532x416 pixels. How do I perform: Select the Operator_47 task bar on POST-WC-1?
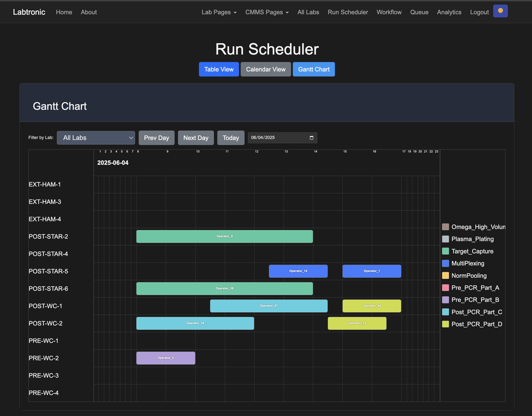click(x=268, y=306)
